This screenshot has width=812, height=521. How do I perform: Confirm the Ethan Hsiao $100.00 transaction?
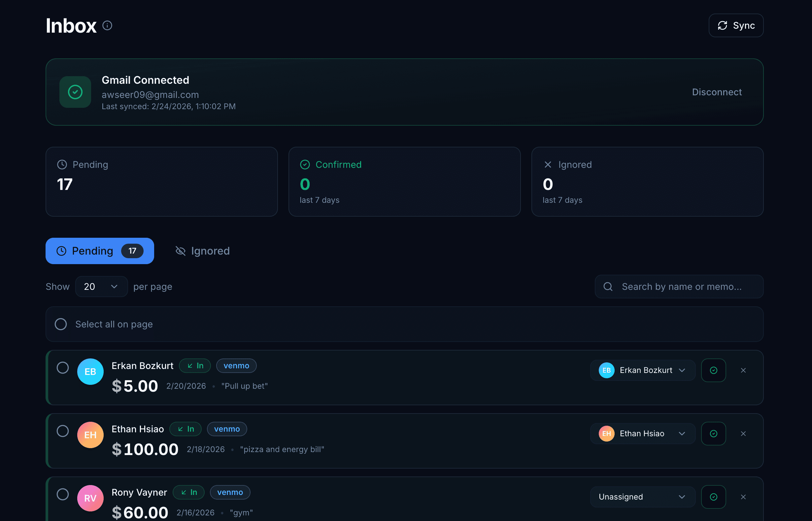[713, 434]
